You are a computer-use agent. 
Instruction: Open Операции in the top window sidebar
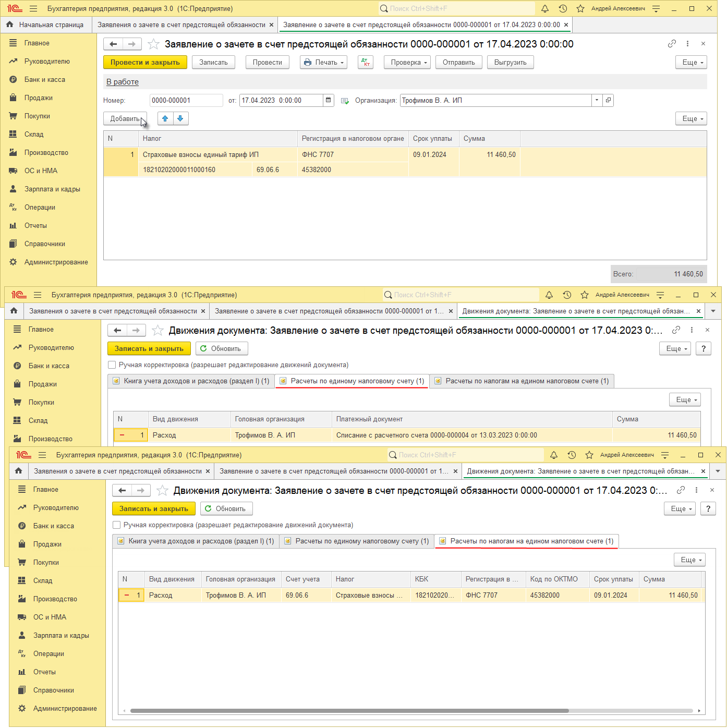click(x=40, y=208)
